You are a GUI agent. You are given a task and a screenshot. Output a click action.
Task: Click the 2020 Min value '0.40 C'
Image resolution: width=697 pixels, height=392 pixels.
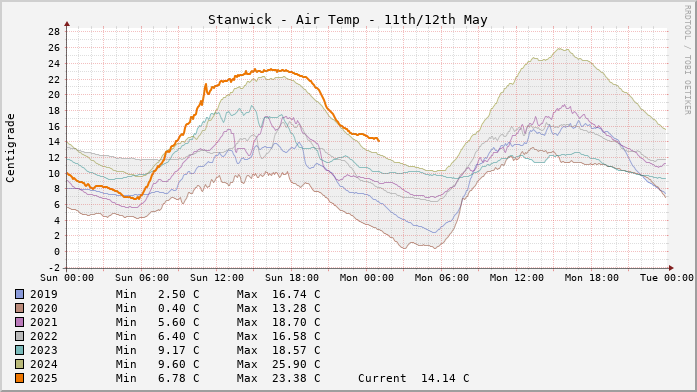(179, 308)
